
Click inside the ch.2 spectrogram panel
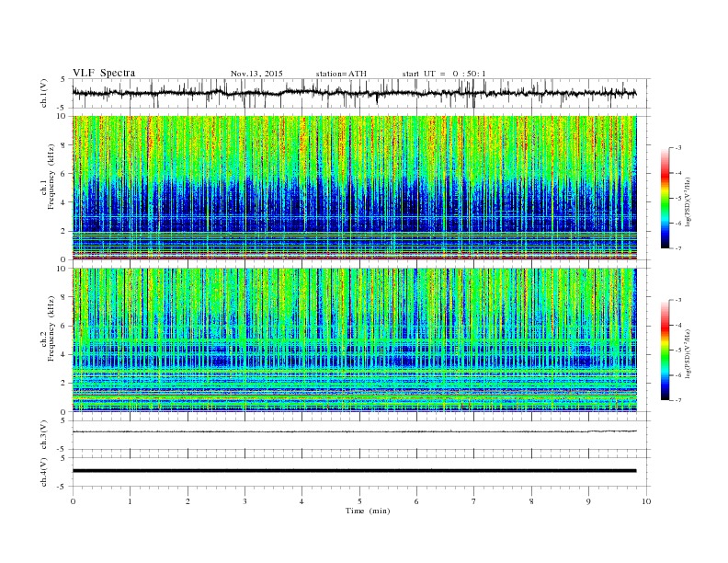point(354,339)
